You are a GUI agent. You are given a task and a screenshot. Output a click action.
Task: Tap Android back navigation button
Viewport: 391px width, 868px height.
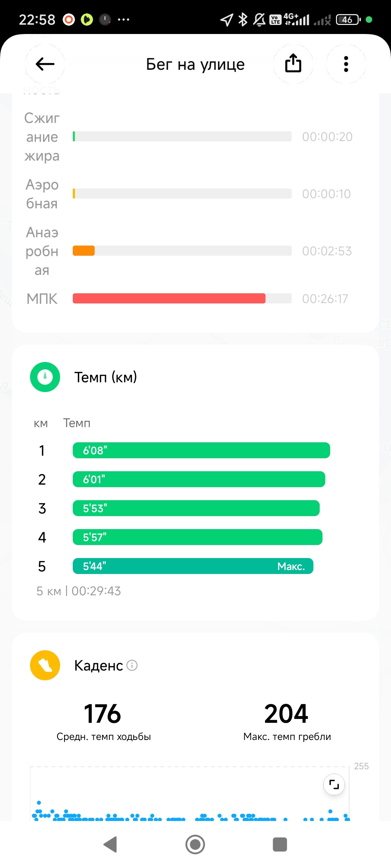pyautogui.click(x=110, y=844)
